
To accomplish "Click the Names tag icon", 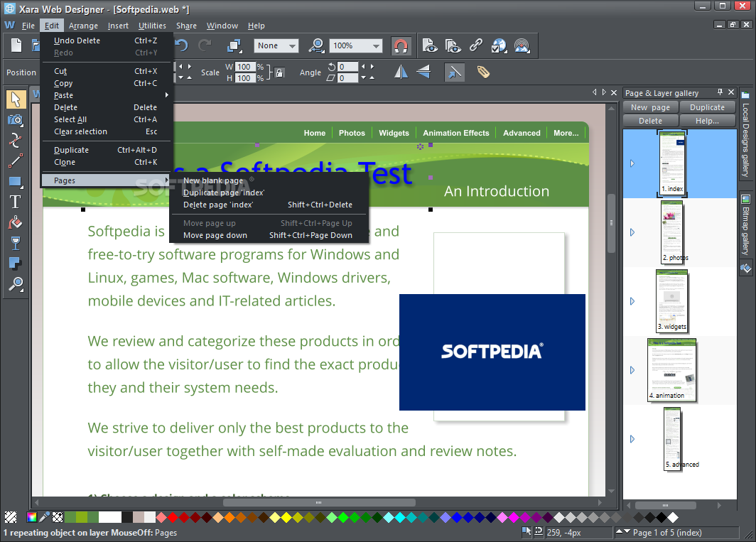I will click(x=483, y=72).
